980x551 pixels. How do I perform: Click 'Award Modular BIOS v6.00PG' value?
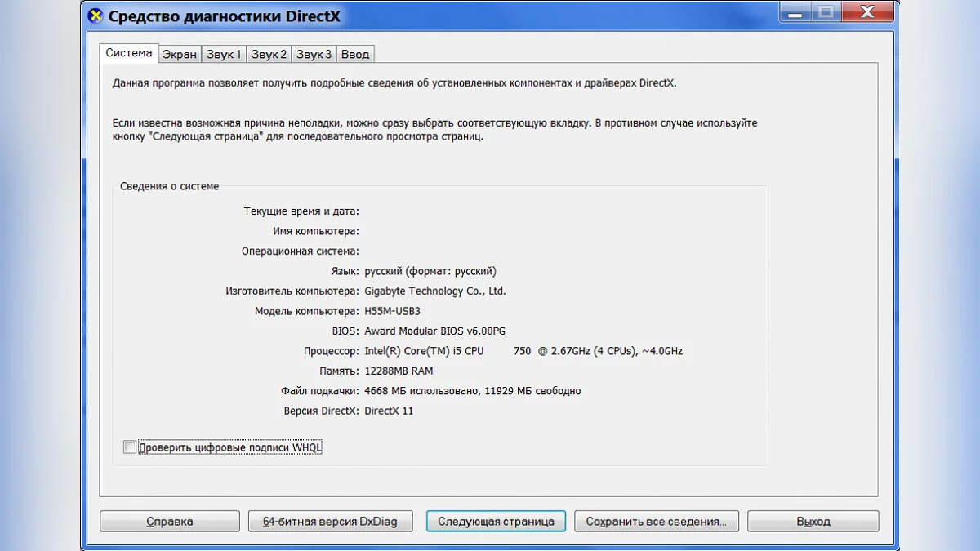pos(435,331)
